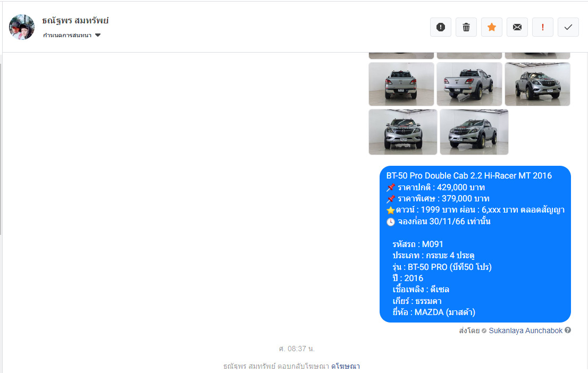
Task: Open front-right angled truck photo in middle row
Action: (x=537, y=84)
